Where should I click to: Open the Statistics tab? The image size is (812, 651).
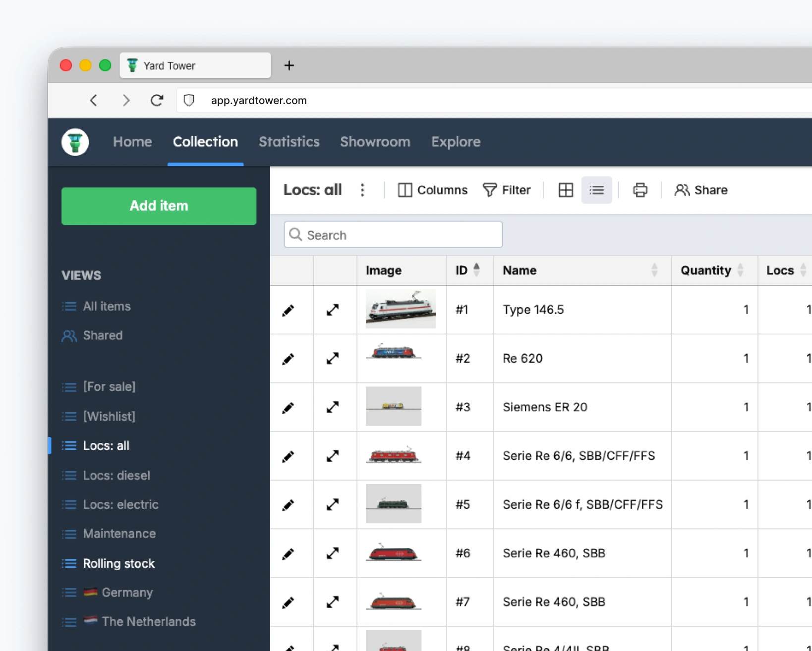(x=289, y=142)
